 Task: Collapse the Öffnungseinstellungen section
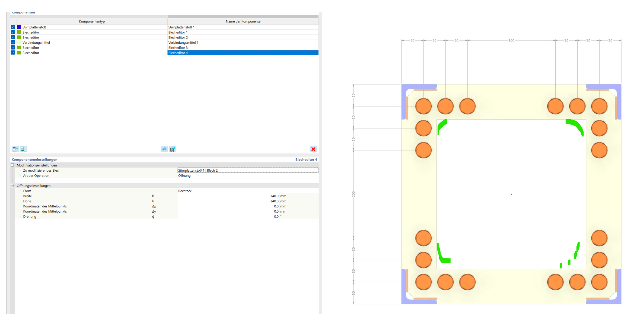tap(12, 186)
